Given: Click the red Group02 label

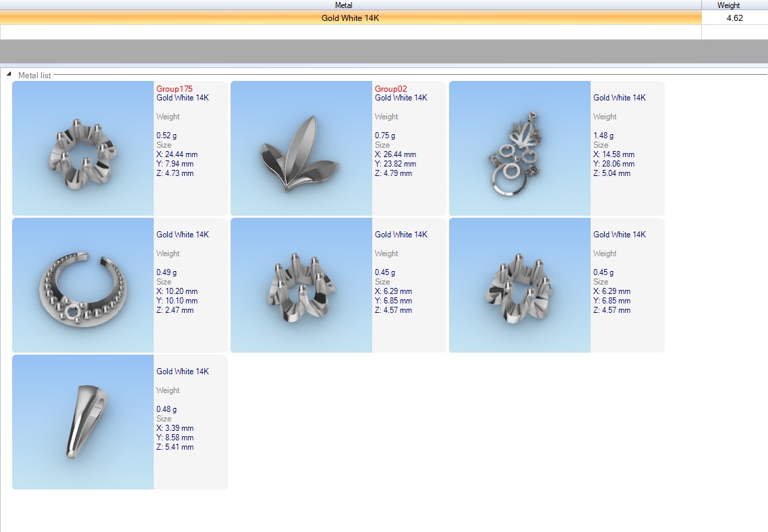Looking at the screenshot, I should tap(391, 89).
